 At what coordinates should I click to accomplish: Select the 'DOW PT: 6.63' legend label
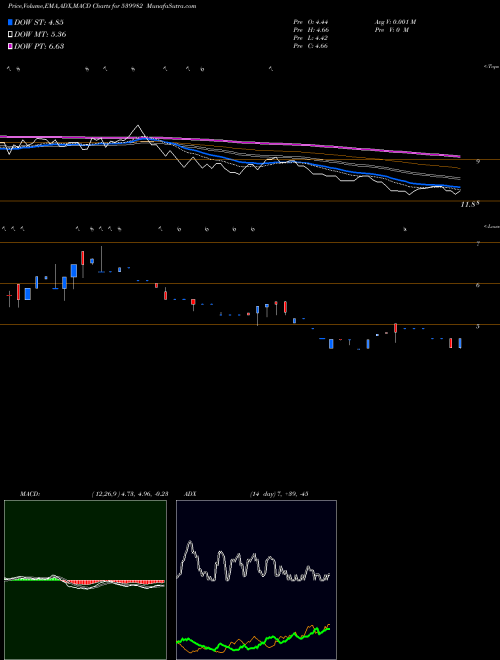pyautogui.click(x=39, y=46)
